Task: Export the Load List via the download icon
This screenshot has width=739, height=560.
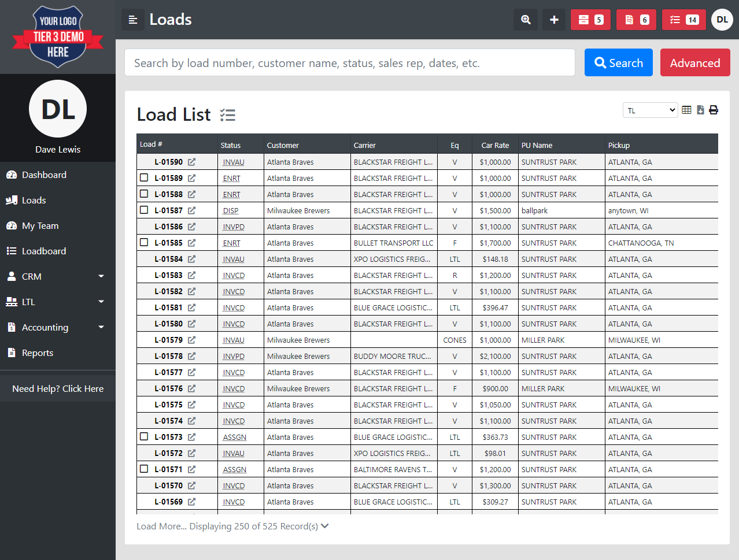Action: pos(700,109)
